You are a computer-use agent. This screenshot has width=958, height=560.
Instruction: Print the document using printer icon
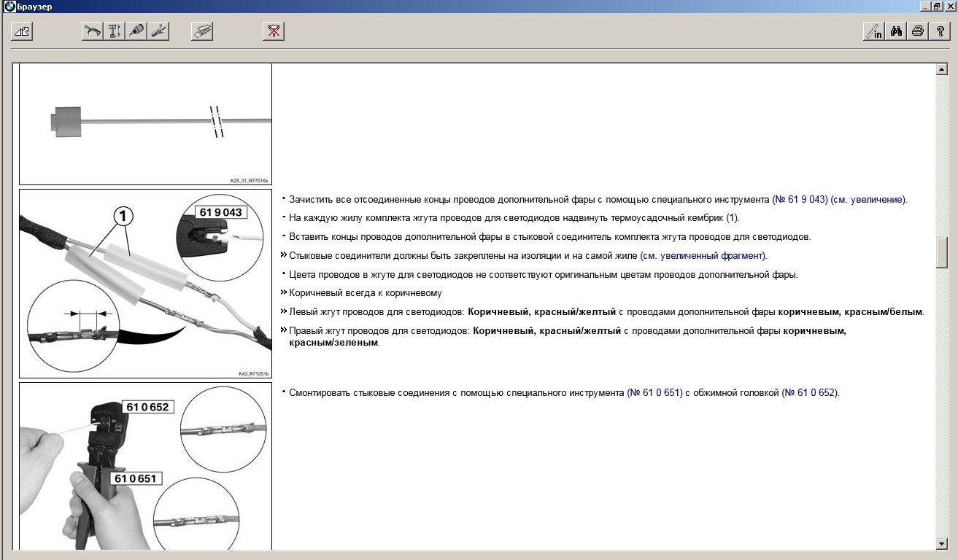(x=918, y=31)
